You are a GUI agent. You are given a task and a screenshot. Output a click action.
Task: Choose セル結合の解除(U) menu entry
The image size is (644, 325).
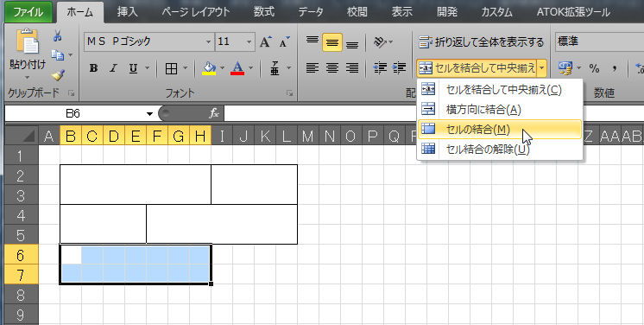coord(500,149)
